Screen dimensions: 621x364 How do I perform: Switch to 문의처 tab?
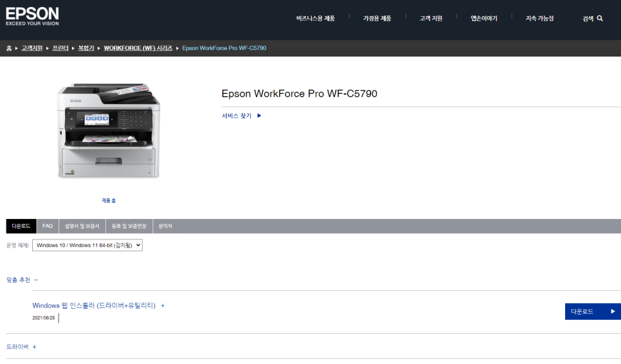click(165, 226)
